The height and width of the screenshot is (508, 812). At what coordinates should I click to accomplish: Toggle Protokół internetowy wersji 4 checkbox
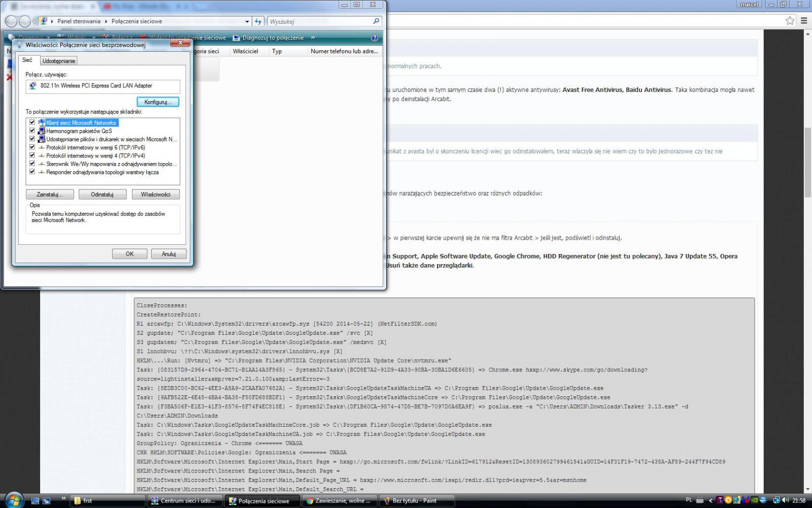(32, 155)
